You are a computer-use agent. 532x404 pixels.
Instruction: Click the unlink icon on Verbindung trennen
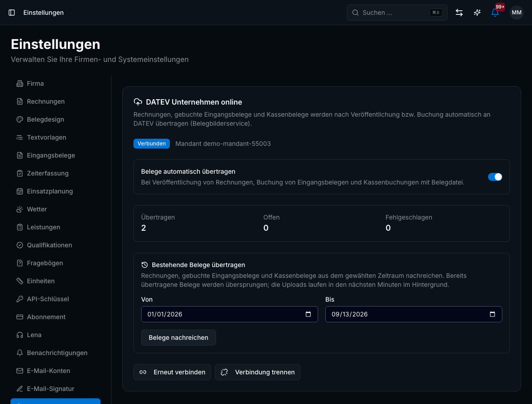pos(224,372)
